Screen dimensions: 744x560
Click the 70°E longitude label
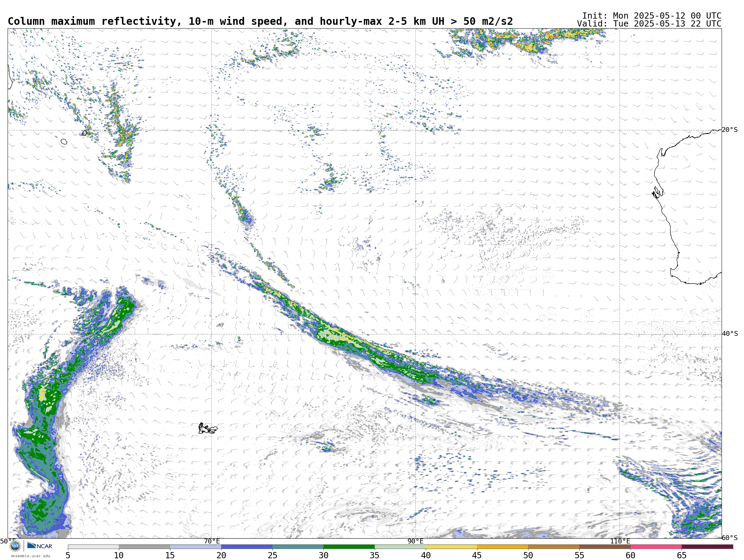tap(211, 541)
